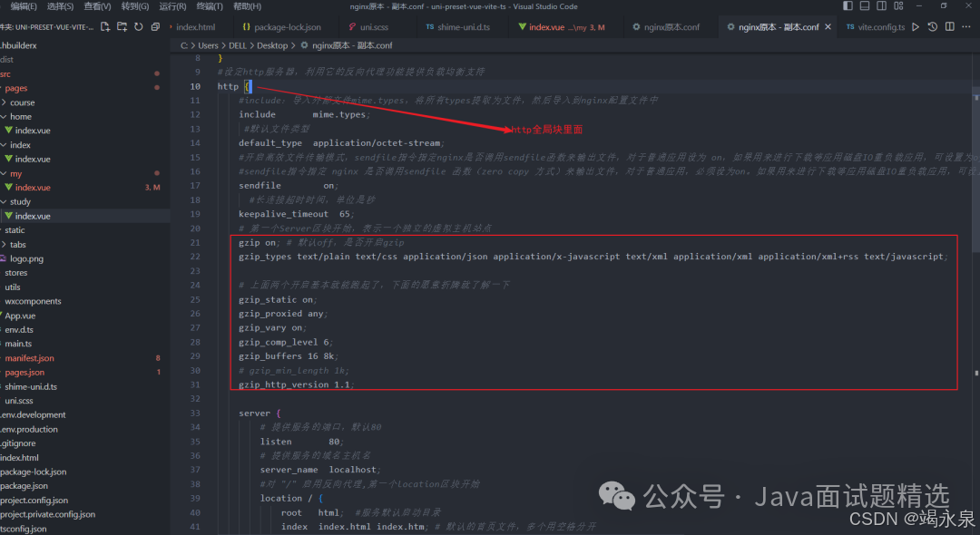Image resolution: width=980 pixels, height=535 pixels.
Task: Split the editor to the right
Action: [949, 27]
